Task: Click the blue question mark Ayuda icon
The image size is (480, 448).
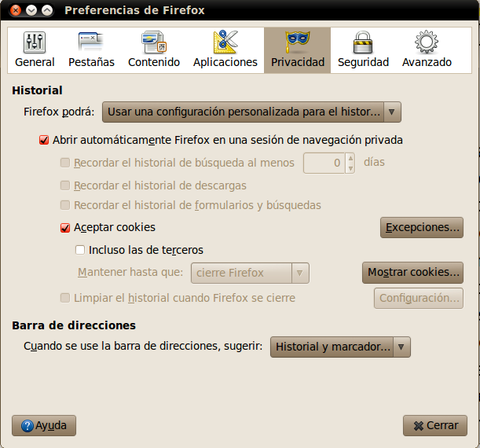Action: click(27, 426)
